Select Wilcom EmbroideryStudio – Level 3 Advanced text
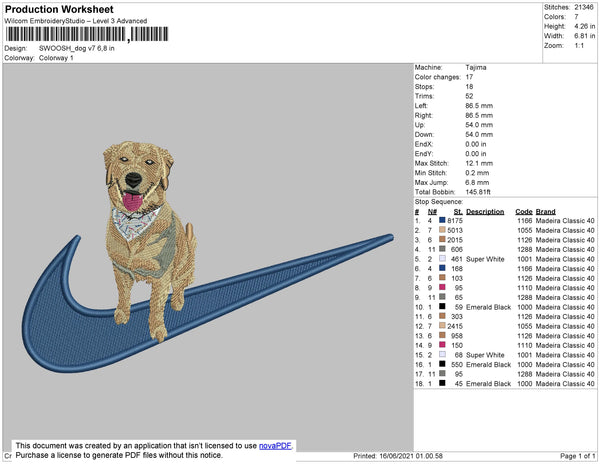Image resolution: width=600 pixels, height=464 pixels. (x=76, y=21)
